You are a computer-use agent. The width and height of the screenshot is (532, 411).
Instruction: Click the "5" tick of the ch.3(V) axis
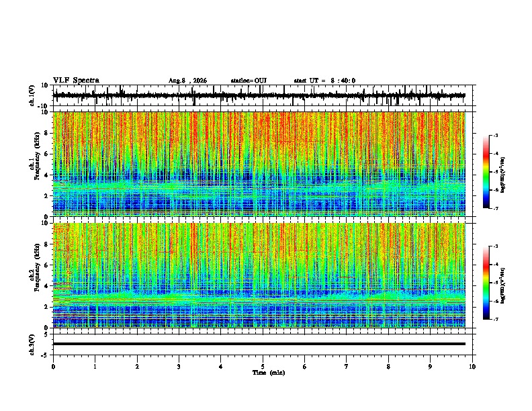coord(47,334)
